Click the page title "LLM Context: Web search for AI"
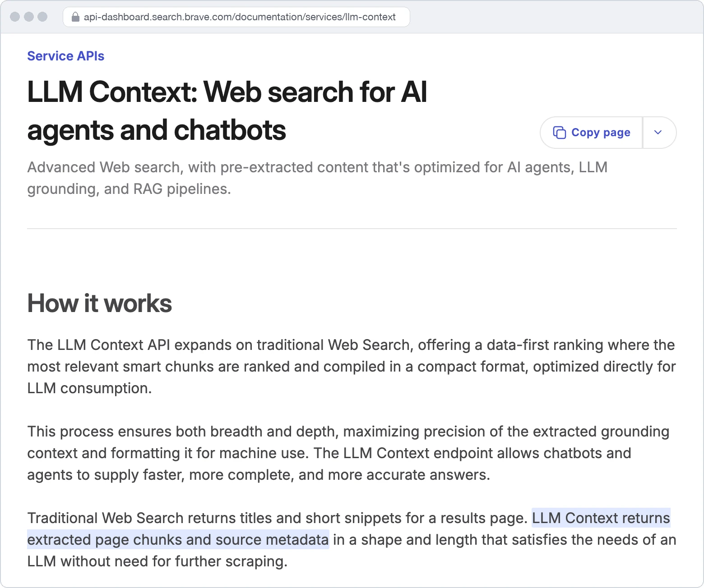The image size is (704, 588). point(227,92)
